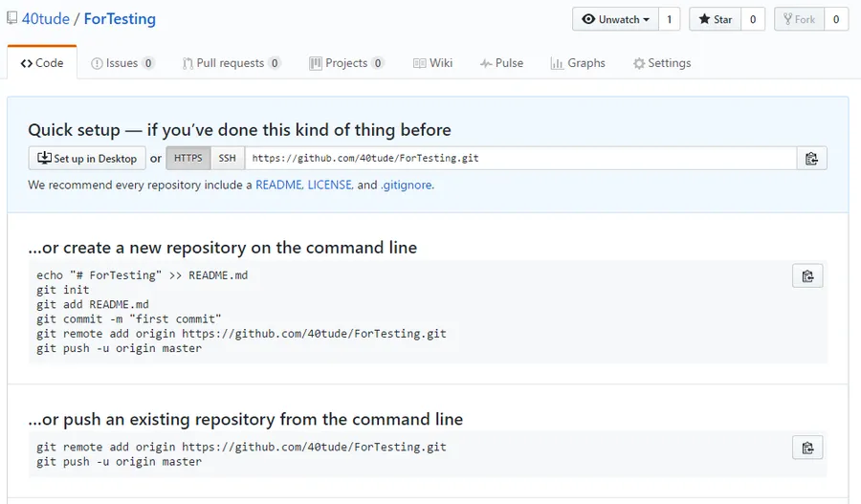Copy the new repository commands to clipboard
The width and height of the screenshot is (861, 504).
tap(807, 276)
